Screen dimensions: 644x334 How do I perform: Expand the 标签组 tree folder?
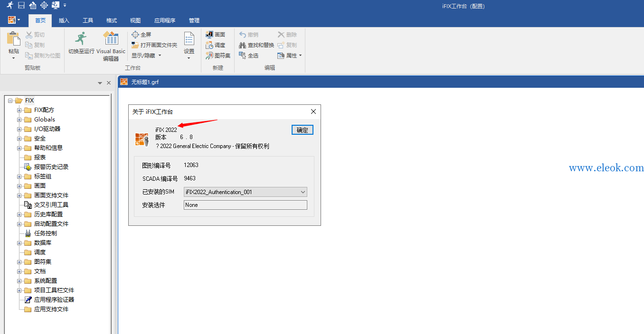click(x=19, y=176)
